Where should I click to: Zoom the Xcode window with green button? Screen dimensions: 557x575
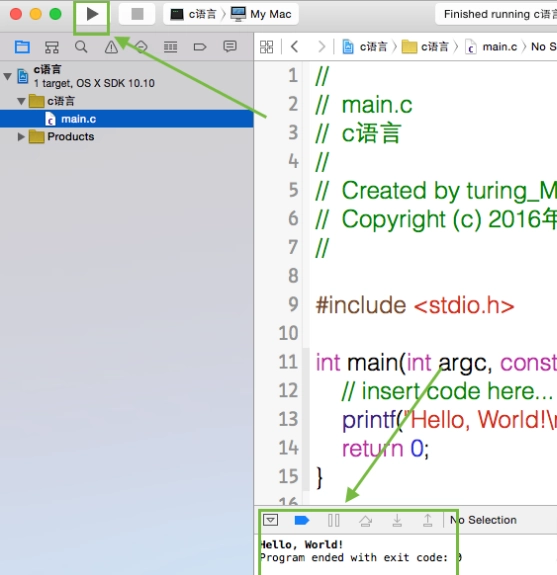(x=55, y=14)
